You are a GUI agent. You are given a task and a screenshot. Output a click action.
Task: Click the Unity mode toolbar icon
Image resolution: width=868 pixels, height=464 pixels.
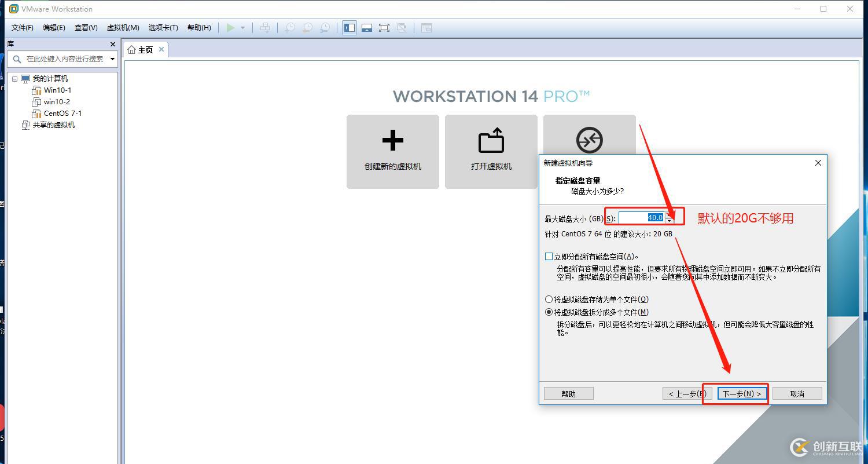coord(402,28)
